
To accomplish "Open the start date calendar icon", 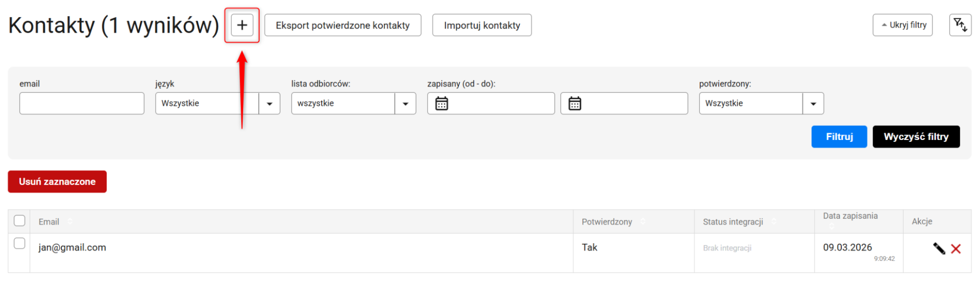I will point(441,103).
